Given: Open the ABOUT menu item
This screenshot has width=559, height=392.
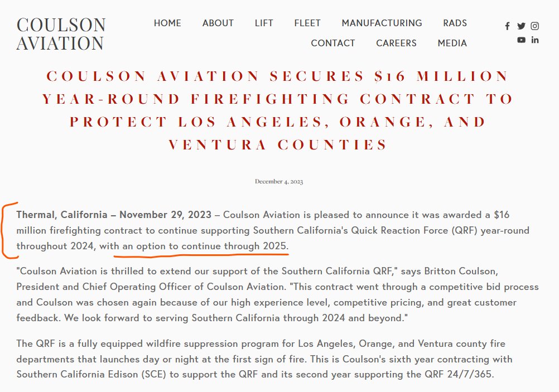Looking at the screenshot, I should [218, 23].
